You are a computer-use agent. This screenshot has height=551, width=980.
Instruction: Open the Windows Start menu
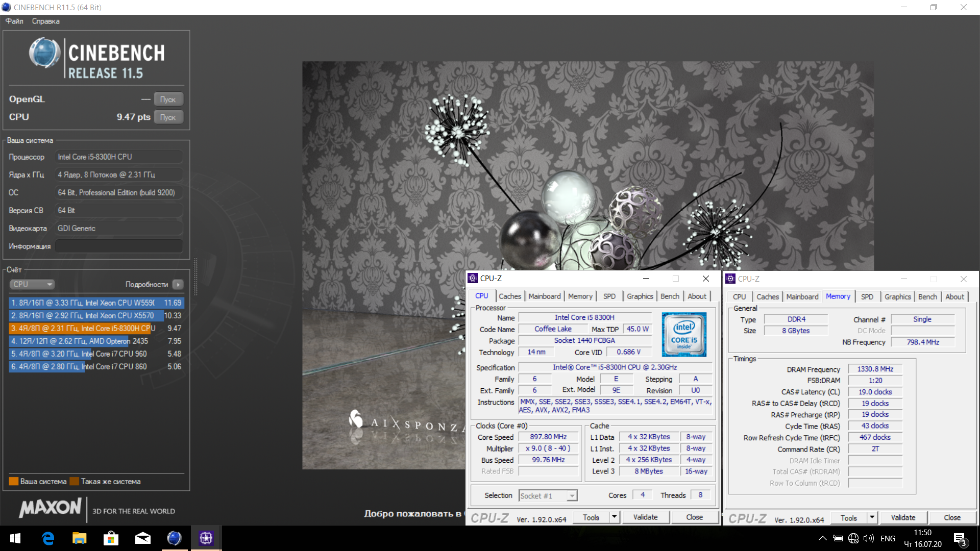coord(15,538)
